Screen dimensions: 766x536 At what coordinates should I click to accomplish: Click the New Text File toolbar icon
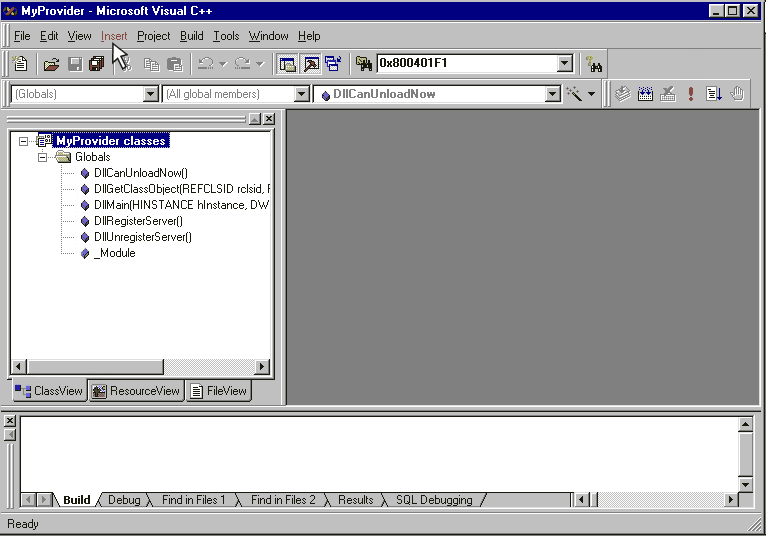[20, 64]
